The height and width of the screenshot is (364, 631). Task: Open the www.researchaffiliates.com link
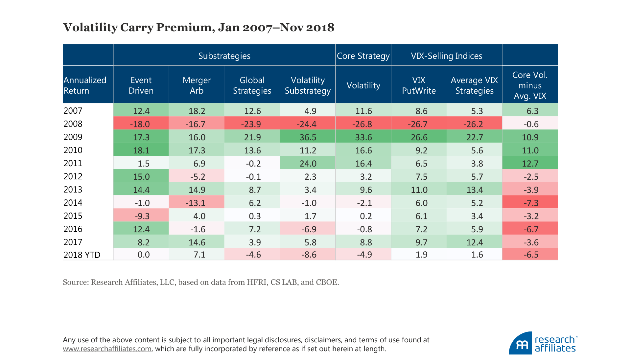coord(107,349)
